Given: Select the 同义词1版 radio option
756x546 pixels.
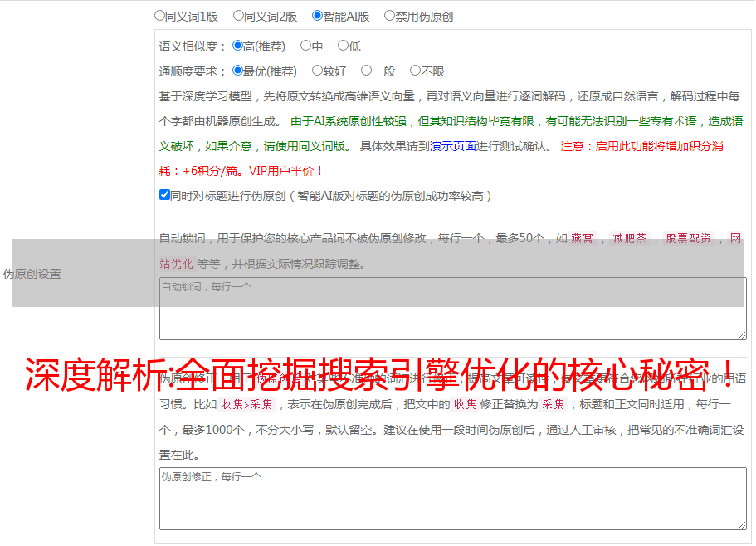Looking at the screenshot, I should point(159,16).
